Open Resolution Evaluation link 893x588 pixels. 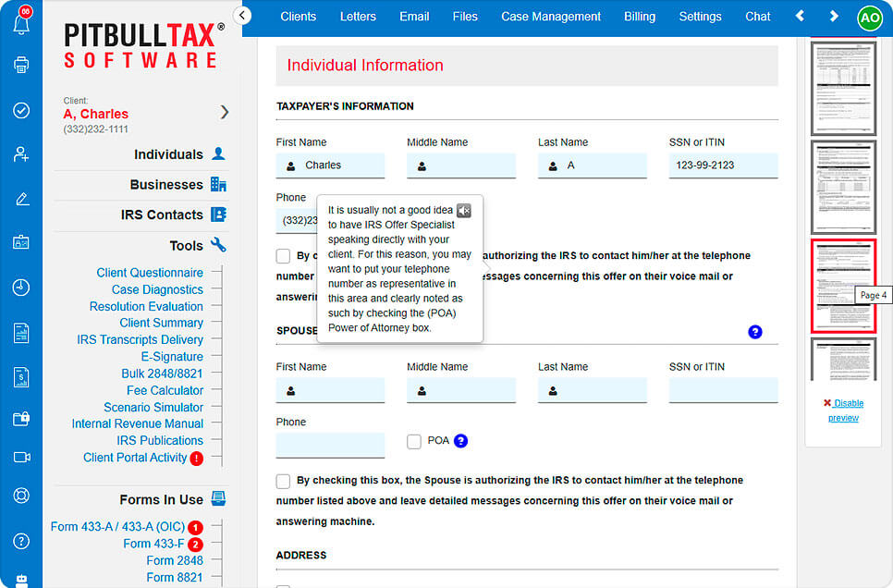pos(146,306)
